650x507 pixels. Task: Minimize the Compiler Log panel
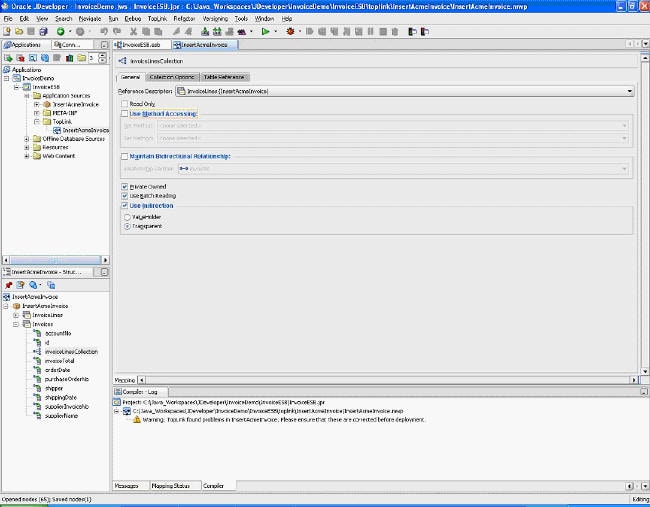(x=644, y=392)
